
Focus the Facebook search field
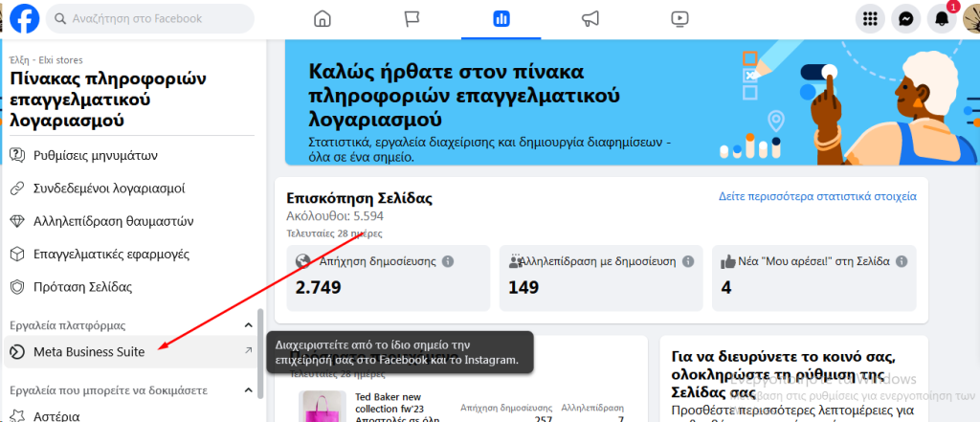pyautogui.click(x=150, y=19)
